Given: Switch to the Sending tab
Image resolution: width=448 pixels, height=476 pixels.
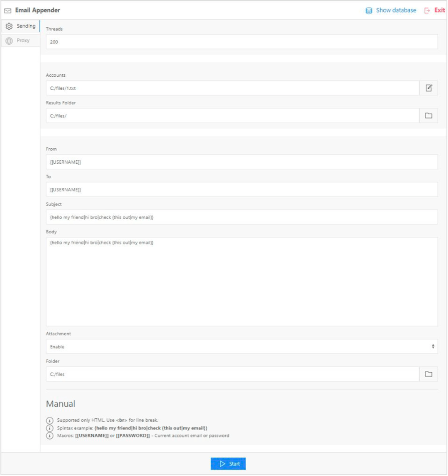Looking at the screenshot, I should tap(21, 26).
